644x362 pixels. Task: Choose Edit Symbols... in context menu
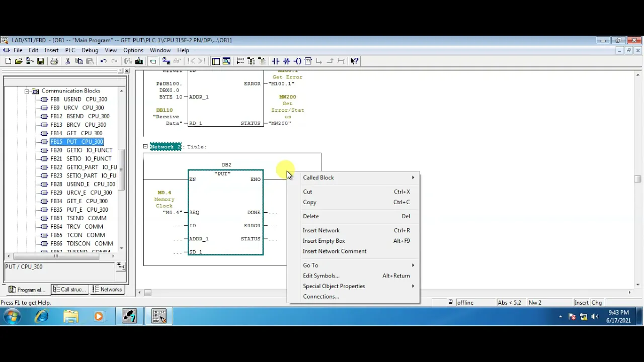[x=353, y=276]
